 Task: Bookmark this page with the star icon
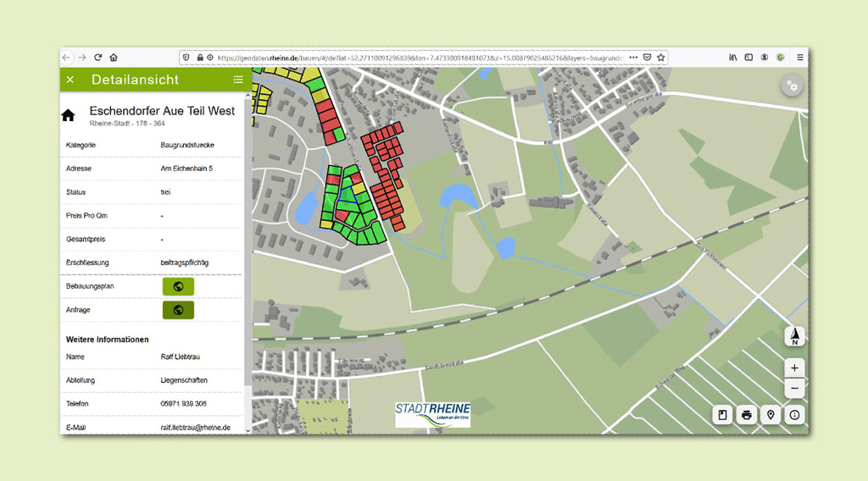pos(660,58)
